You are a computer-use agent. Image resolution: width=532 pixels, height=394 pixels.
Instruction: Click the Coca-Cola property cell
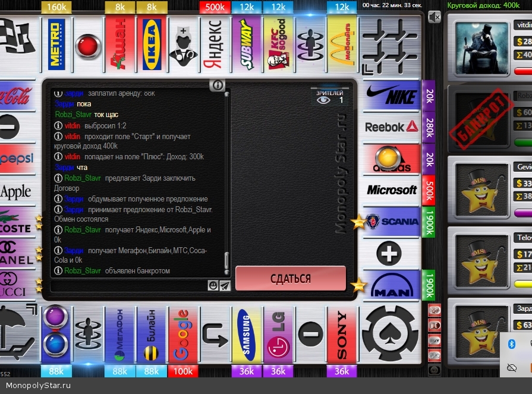point(17,96)
